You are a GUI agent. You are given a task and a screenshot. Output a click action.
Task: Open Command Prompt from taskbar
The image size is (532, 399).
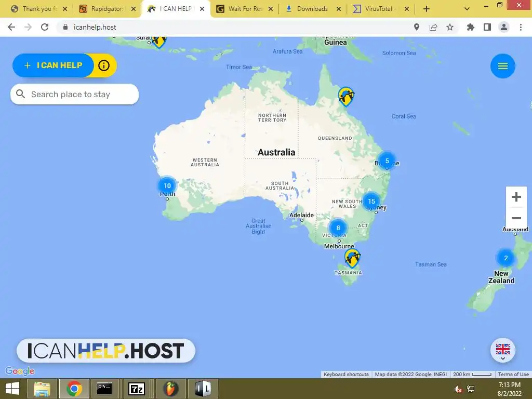[x=104, y=389]
